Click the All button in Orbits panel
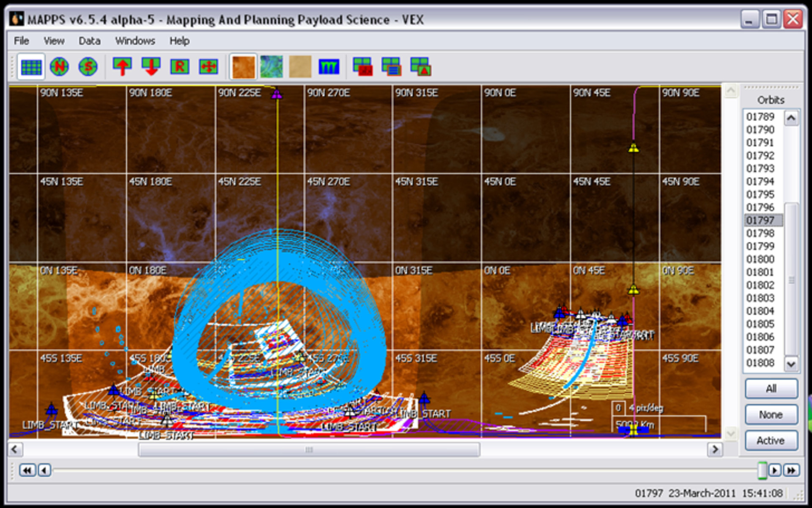This screenshot has width=812, height=508. [x=771, y=388]
